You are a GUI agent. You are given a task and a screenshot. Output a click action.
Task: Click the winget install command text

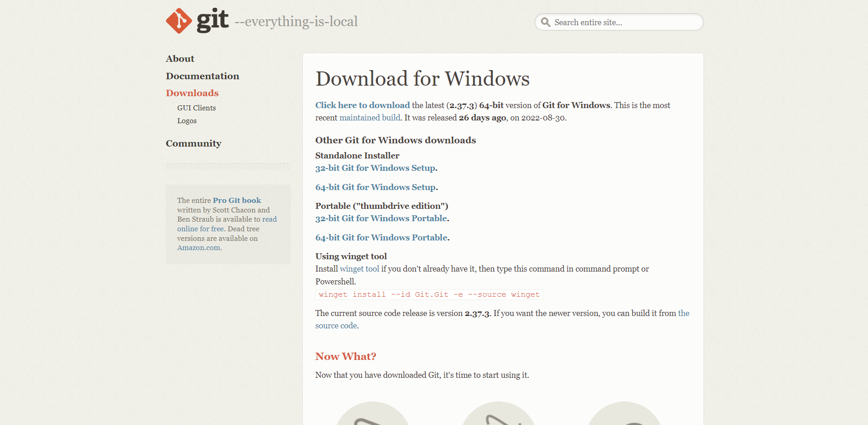tap(429, 294)
